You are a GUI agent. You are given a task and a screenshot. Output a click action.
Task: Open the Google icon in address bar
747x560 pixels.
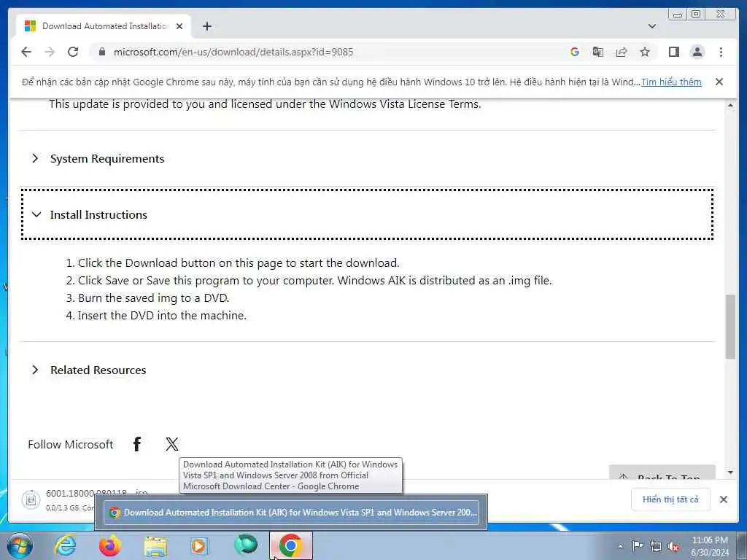point(575,52)
